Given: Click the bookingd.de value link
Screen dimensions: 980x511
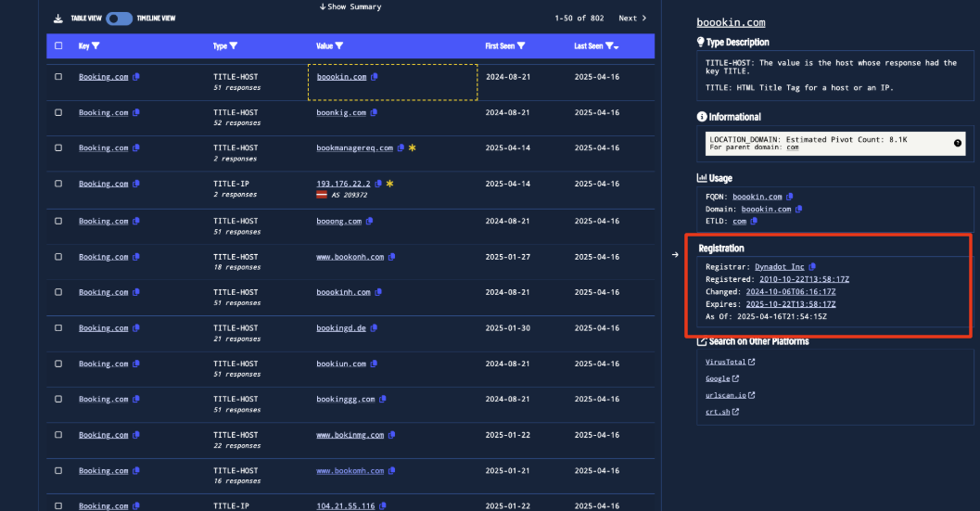Looking at the screenshot, I should (x=341, y=328).
